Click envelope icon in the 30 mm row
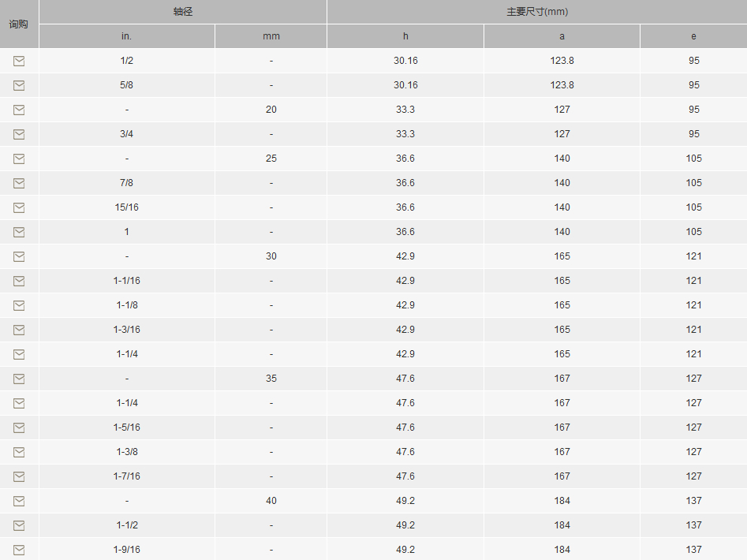Screen dimensions: 747x560 point(19,256)
